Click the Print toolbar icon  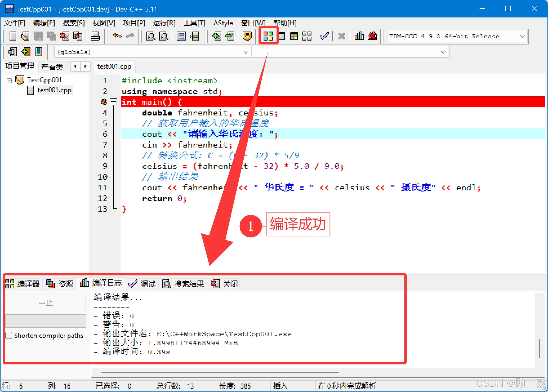click(95, 36)
